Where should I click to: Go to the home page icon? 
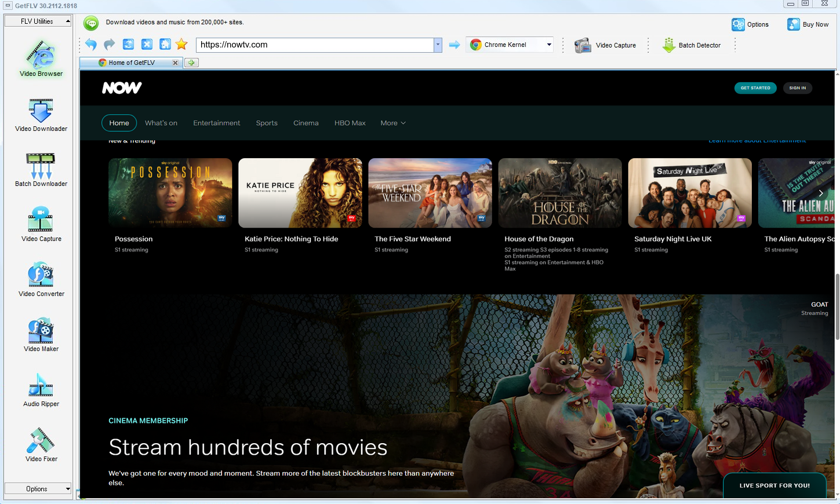pyautogui.click(x=165, y=45)
